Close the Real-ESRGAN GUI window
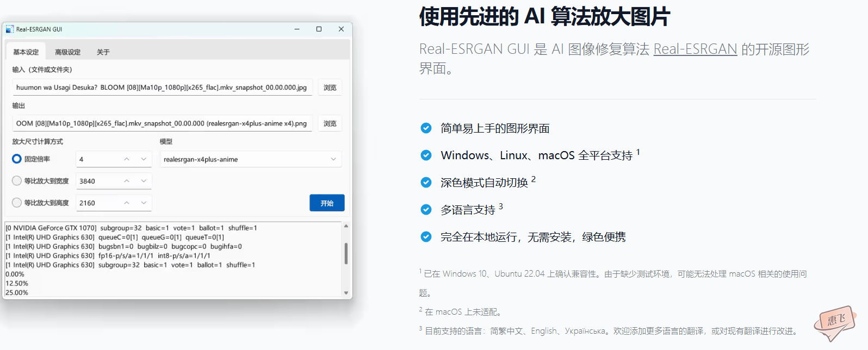The width and height of the screenshot is (868, 350). pos(341,29)
